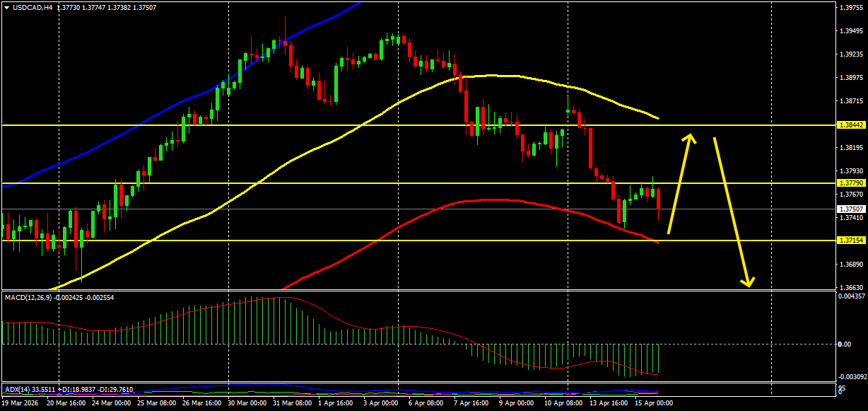
Task: Click the 1.39755 price axis value
Action: (x=851, y=8)
